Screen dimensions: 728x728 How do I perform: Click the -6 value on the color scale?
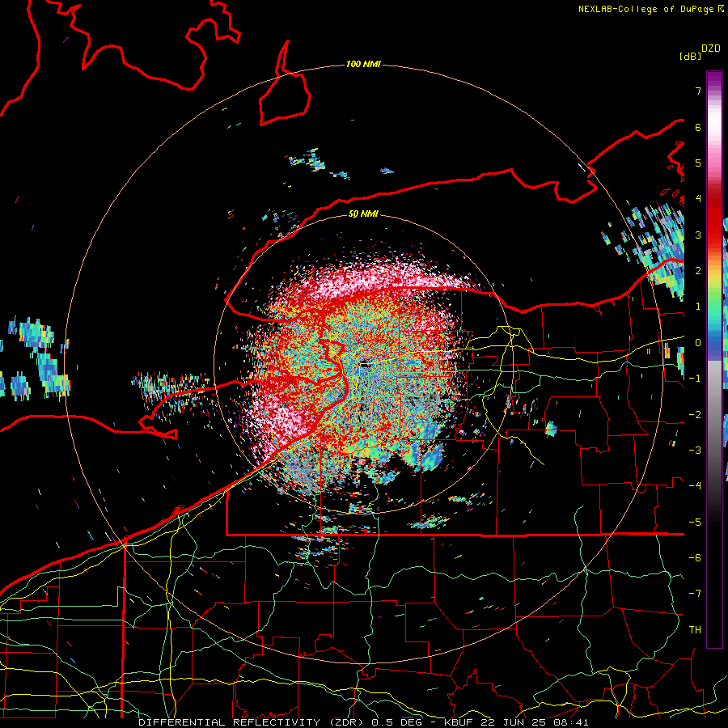(695, 558)
